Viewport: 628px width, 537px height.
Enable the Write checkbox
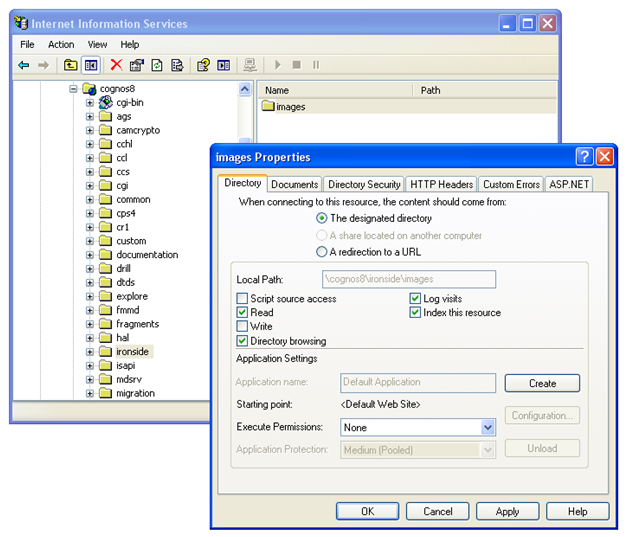(x=242, y=326)
